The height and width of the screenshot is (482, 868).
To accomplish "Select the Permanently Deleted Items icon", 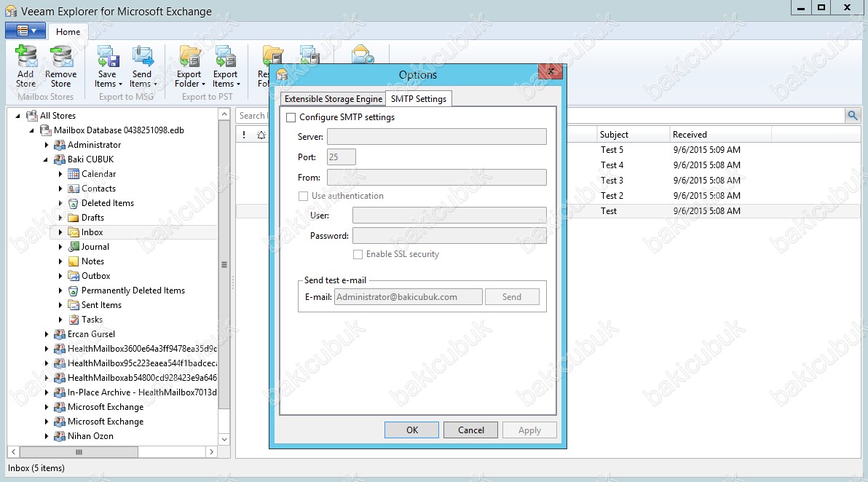I will (73, 291).
